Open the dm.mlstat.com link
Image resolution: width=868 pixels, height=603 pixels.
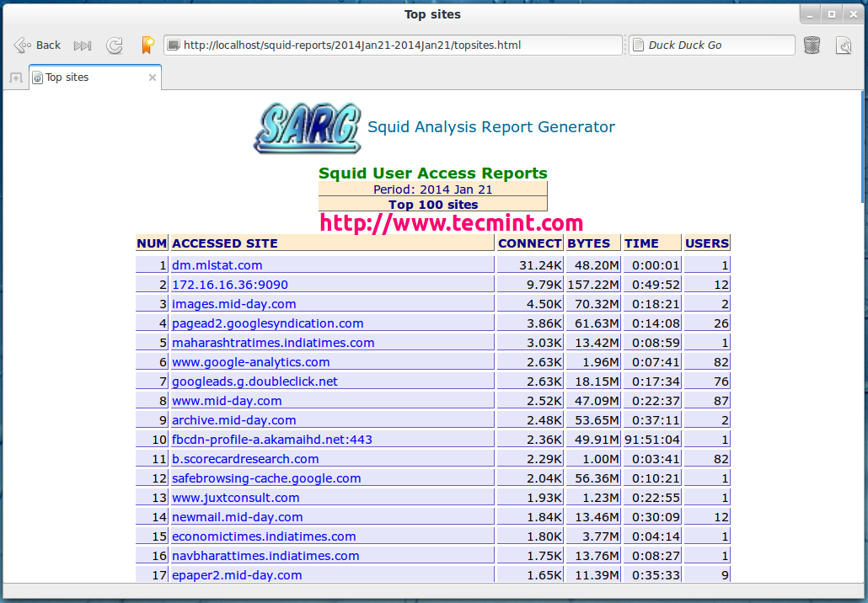coord(217,265)
